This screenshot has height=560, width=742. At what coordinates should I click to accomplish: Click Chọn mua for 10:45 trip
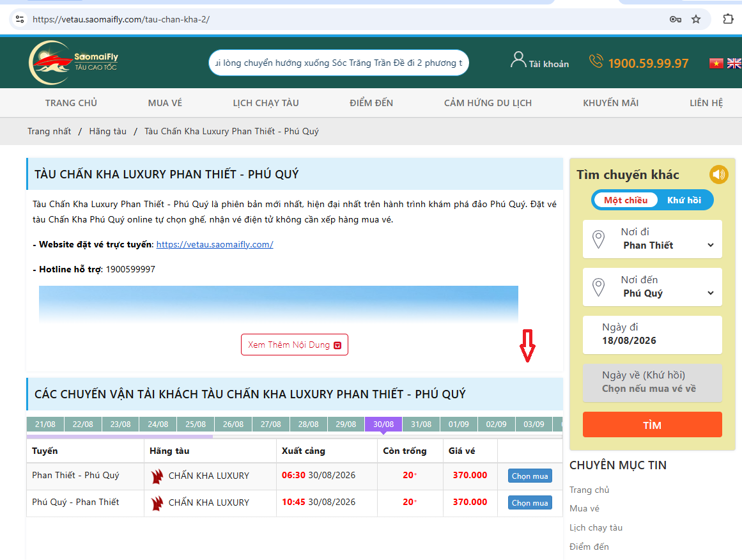[x=530, y=502]
